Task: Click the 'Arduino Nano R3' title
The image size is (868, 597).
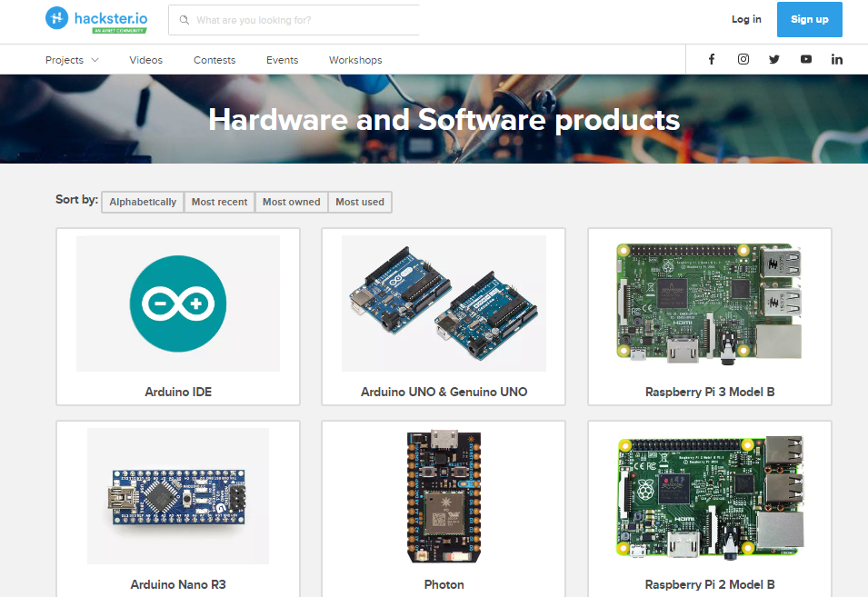Action: coord(178,584)
